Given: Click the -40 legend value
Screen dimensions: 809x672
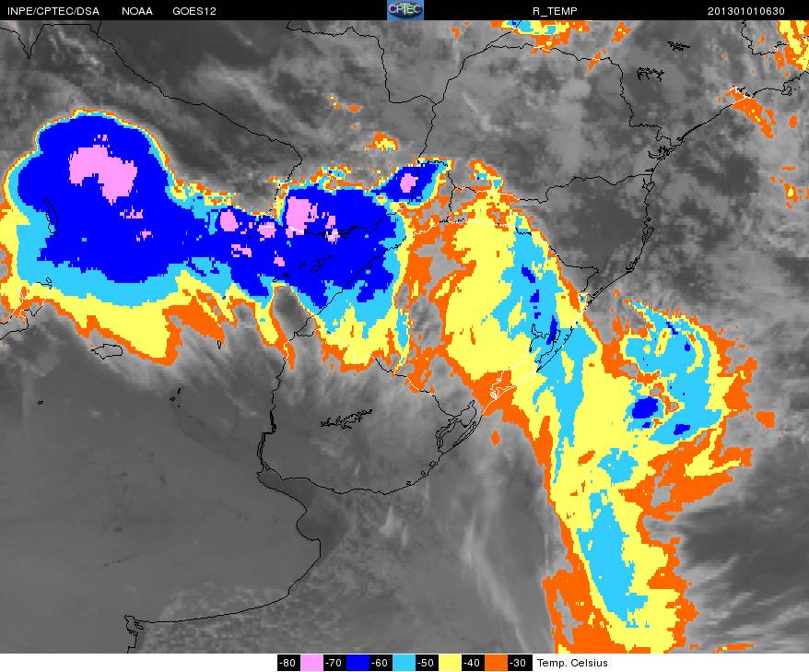Looking at the screenshot, I should pyautogui.click(x=473, y=663).
